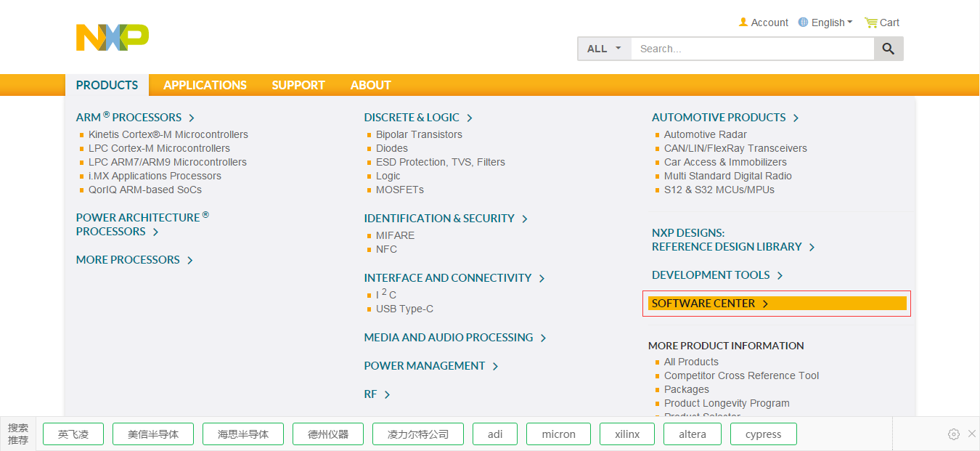Open the AUTOMOTIVE PRODUCTS category
This screenshot has width=980, height=451.
[725, 118]
